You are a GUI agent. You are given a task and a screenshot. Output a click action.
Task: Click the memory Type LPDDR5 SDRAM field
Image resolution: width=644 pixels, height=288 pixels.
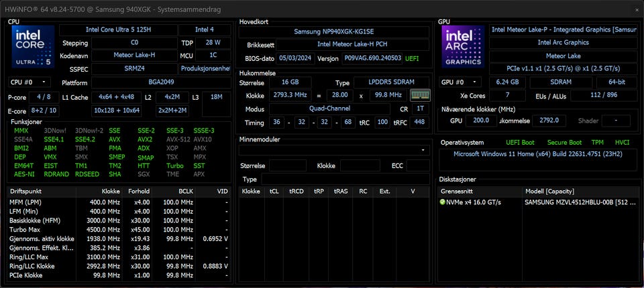coord(392,82)
